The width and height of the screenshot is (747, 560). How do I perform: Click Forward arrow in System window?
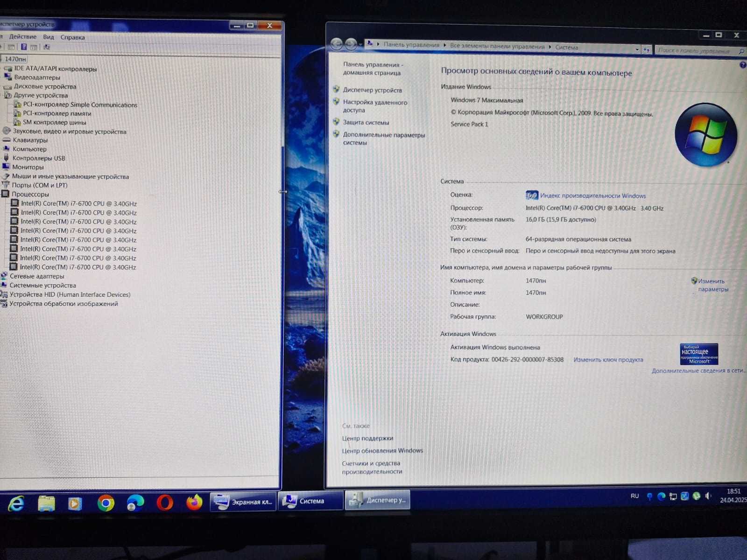(x=351, y=44)
